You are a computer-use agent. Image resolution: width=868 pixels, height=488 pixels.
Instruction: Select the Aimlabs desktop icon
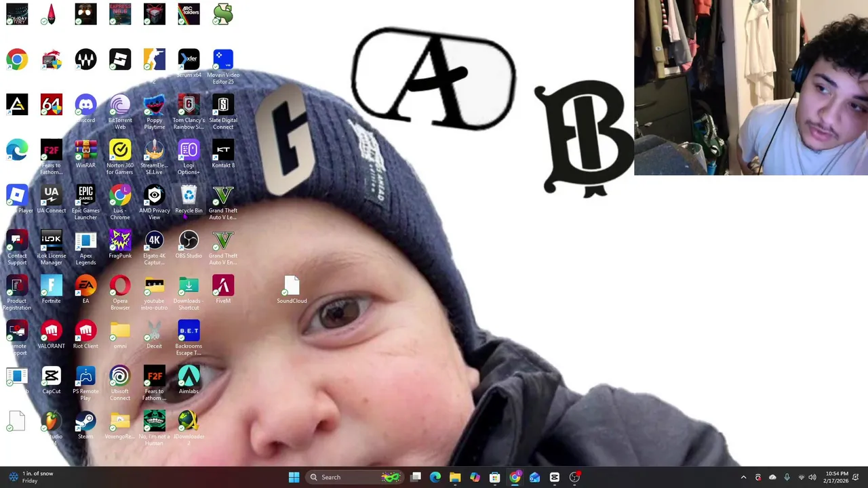coord(189,381)
